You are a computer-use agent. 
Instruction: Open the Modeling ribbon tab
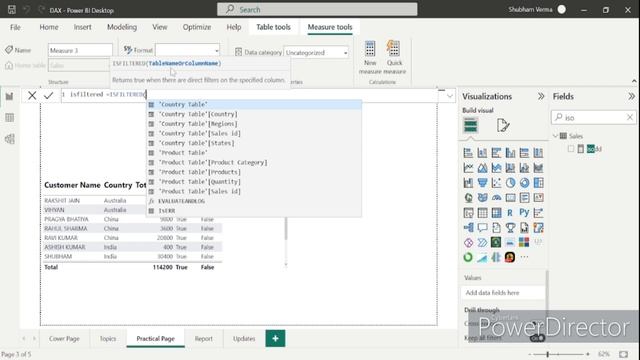[x=122, y=27]
